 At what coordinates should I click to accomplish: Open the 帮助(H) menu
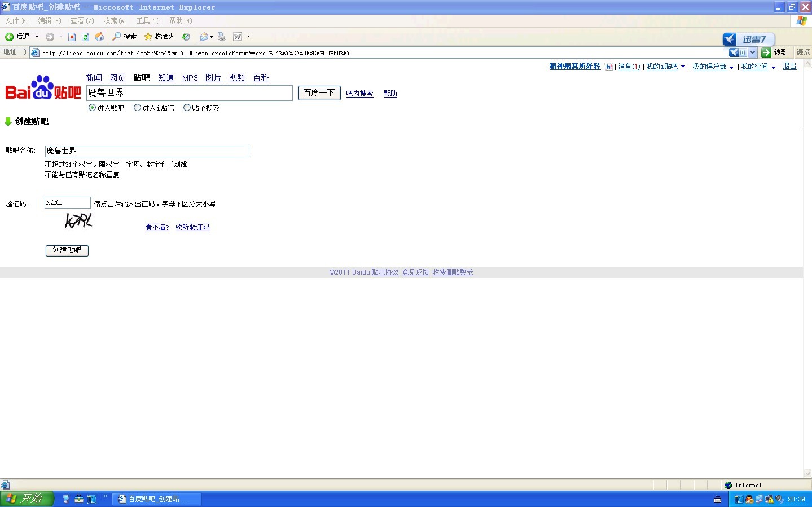click(x=181, y=21)
